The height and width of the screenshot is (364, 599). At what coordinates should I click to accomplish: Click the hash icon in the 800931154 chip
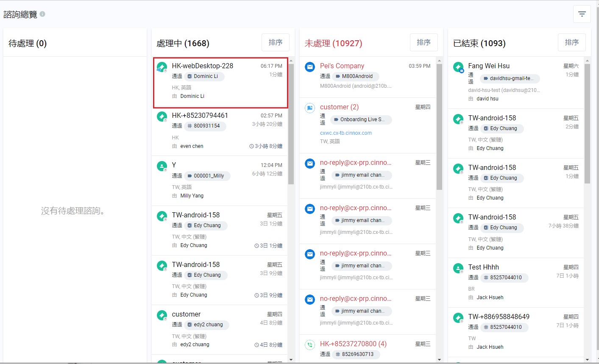[x=189, y=126]
